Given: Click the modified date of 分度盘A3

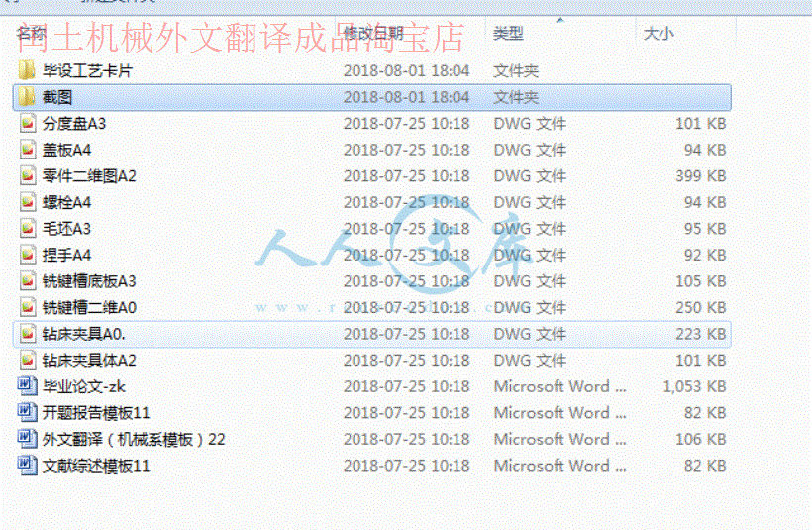Looking at the screenshot, I should (x=407, y=123).
